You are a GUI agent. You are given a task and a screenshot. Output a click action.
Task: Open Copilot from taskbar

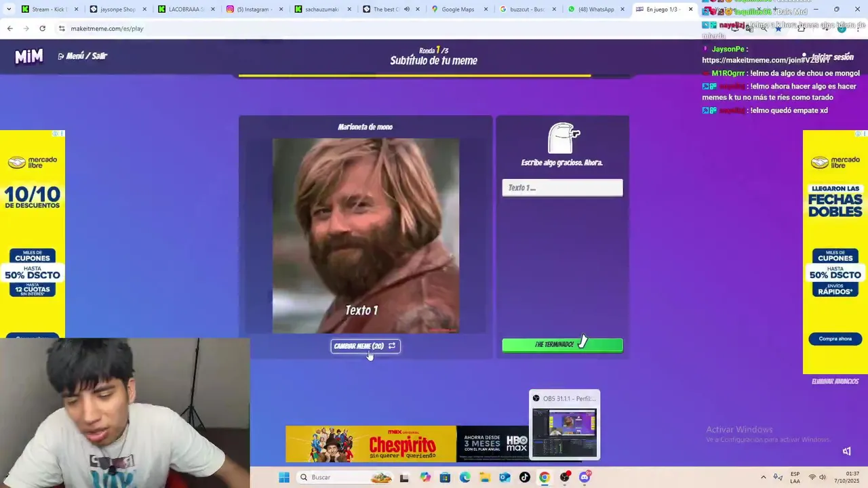(x=425, y=477)
